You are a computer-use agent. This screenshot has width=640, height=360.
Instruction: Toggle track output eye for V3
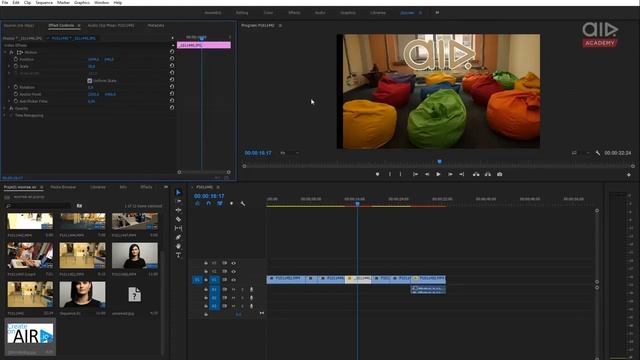(x=233, y=263)
